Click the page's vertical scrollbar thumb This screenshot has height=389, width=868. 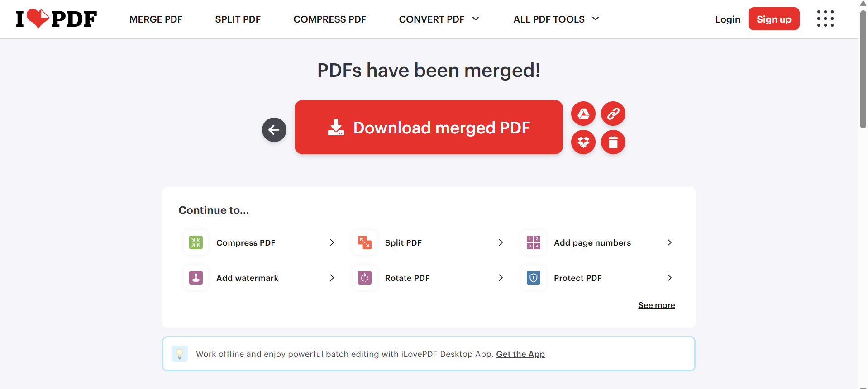click(x=863, y=69)
